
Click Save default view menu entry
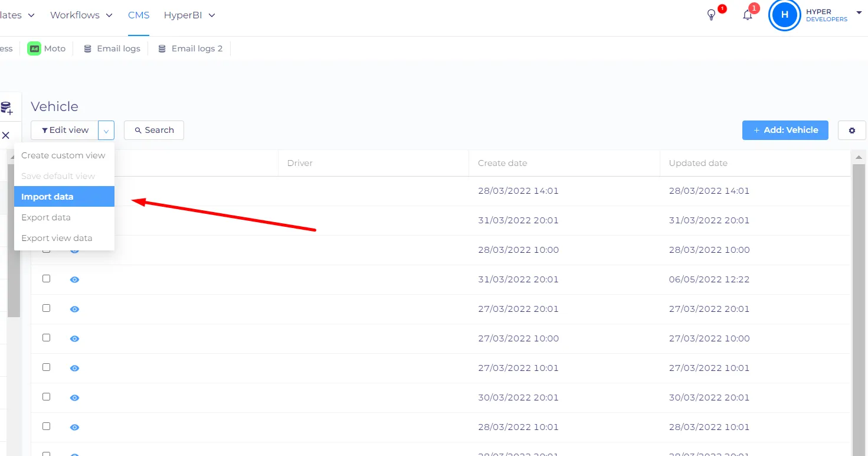tap(64, 176)
